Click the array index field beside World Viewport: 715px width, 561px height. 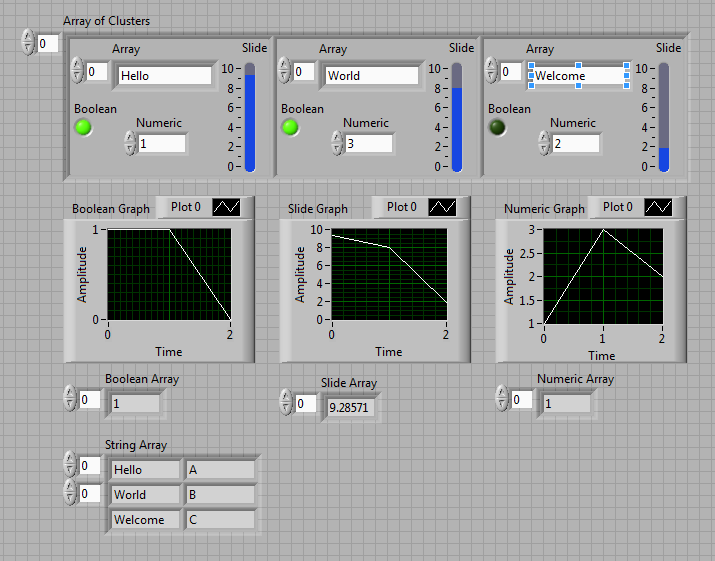[304, 72]
